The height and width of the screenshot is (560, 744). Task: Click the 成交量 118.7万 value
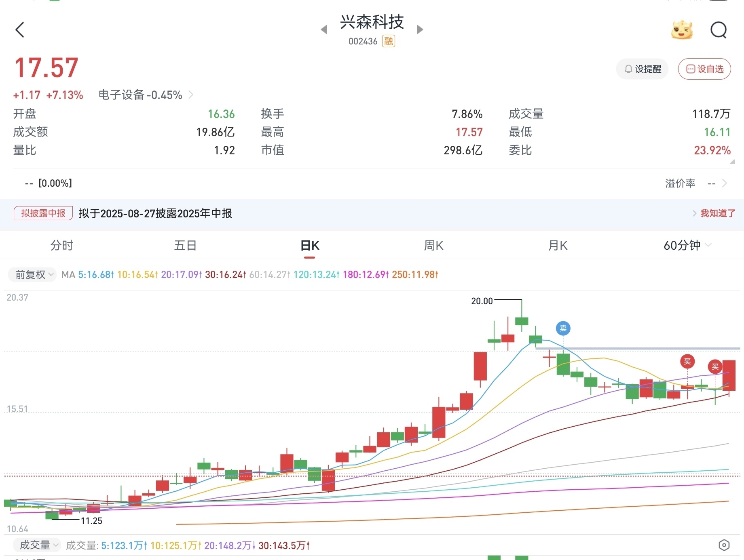[711, 114]
